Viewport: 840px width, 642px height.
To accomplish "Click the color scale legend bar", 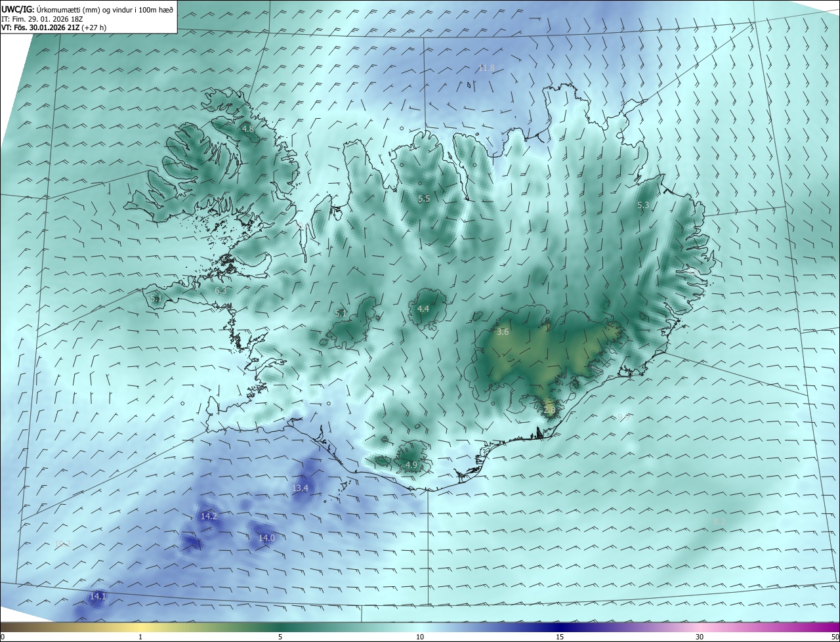I will pyautogui.click(x=420, y=626).
